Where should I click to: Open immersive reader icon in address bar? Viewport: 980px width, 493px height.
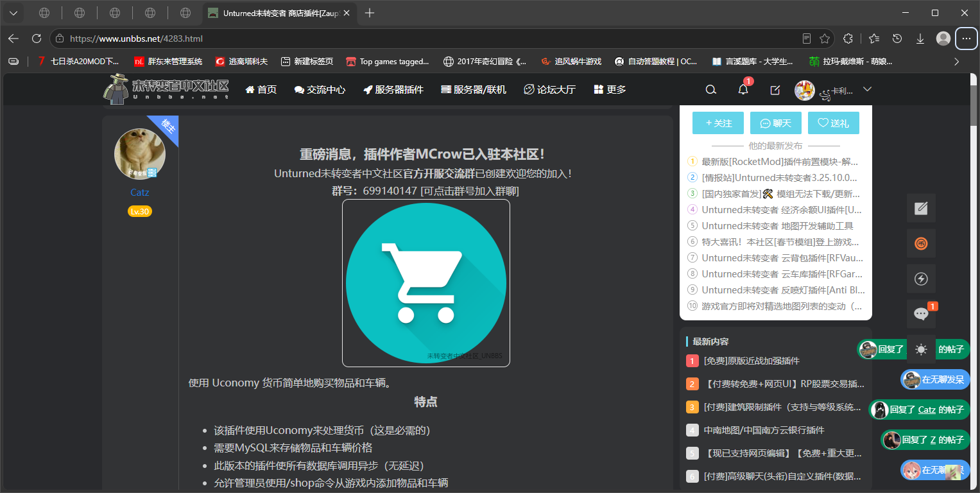tap(807, 39)
